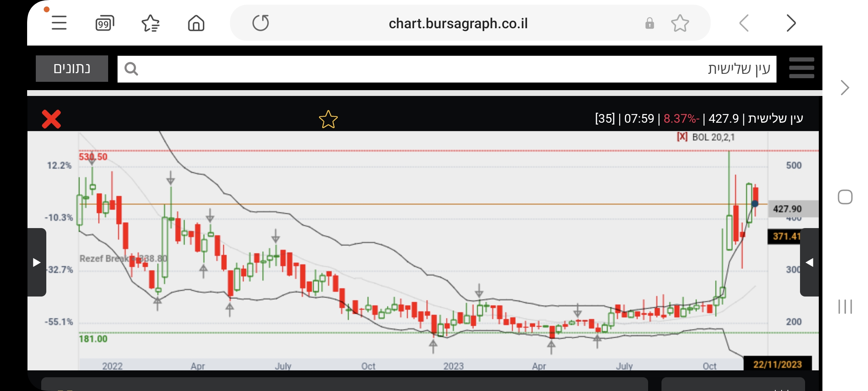Viewport: 868px width, 391px height.
Task: Click the 22/11/2023 date marker on the timeline
Action: point(777,364)
